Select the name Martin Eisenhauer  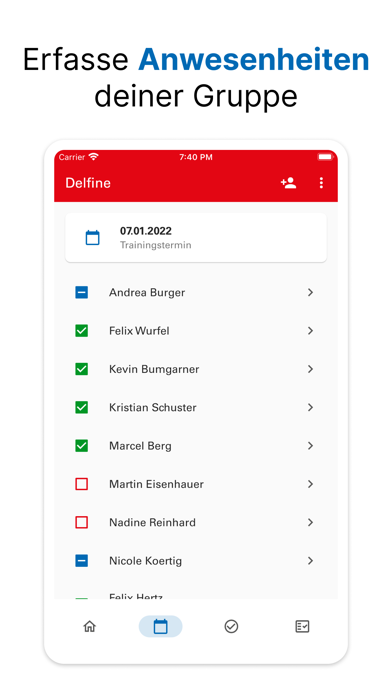click(156, 484)
